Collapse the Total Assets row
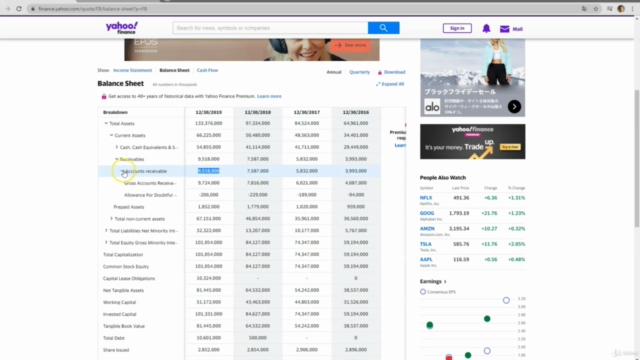Image resolution: width=640 pixels, height=360 pixels. pos(106,123)
